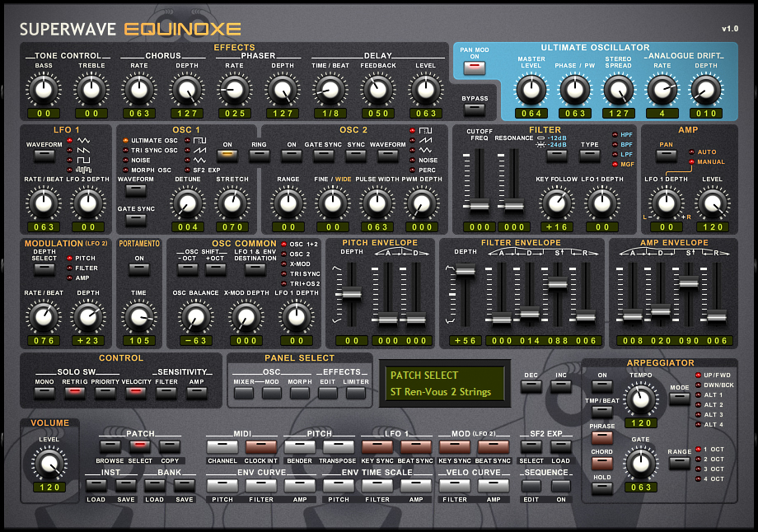Viewport: 758px width, 532px height.
Task: Enable the Mono solo switch
Action: tap(44, 393)
